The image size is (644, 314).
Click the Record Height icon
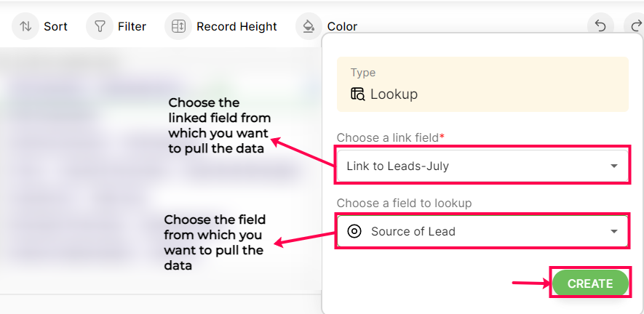click(x=178, y=26)
